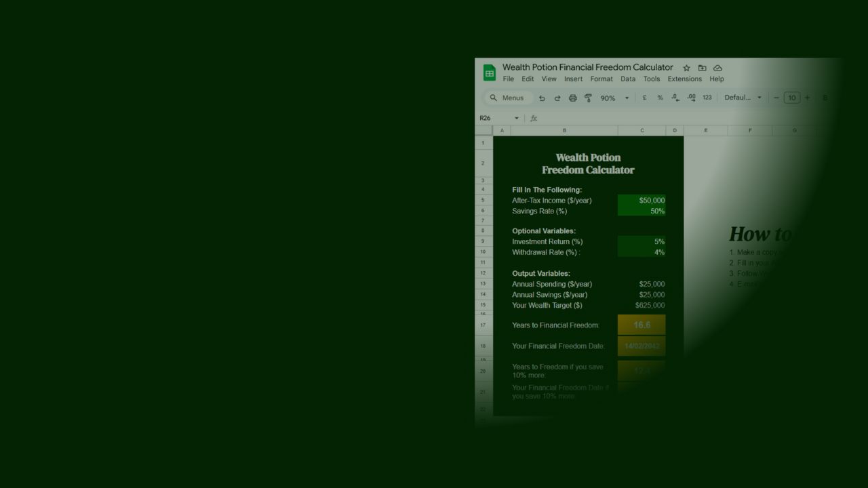This screenshot has width=868, height=488.
Task: Increase decimal places
Action: click(691, 98)
